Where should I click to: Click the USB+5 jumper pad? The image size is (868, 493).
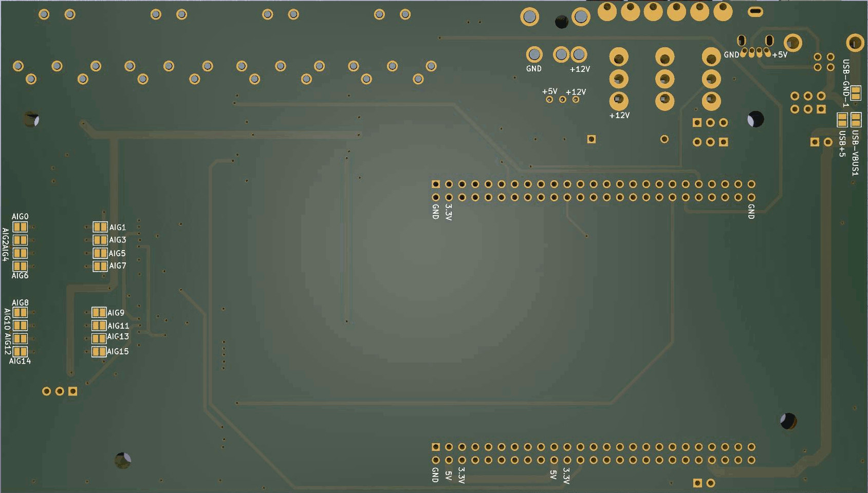pyautogui.click(x=842, y=120)
